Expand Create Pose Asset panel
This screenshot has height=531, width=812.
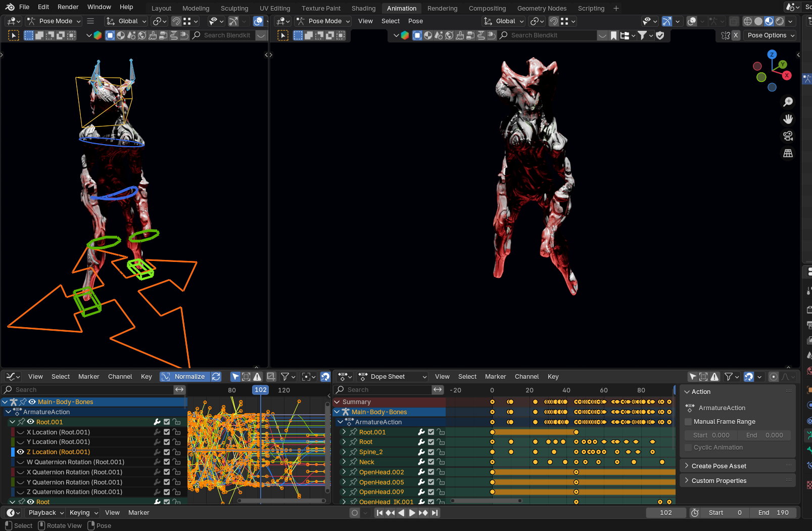[738, 466]
